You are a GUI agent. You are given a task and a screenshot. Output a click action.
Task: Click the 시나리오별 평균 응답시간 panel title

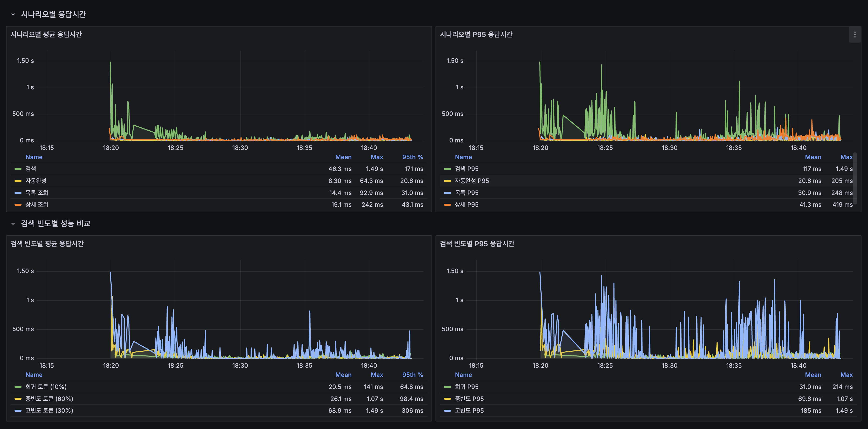(x=46, y=34)
